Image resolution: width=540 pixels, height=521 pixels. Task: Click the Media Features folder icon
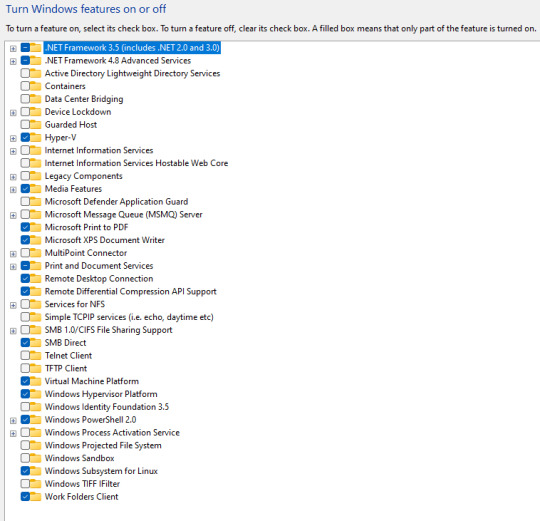[x=35, y=189]
